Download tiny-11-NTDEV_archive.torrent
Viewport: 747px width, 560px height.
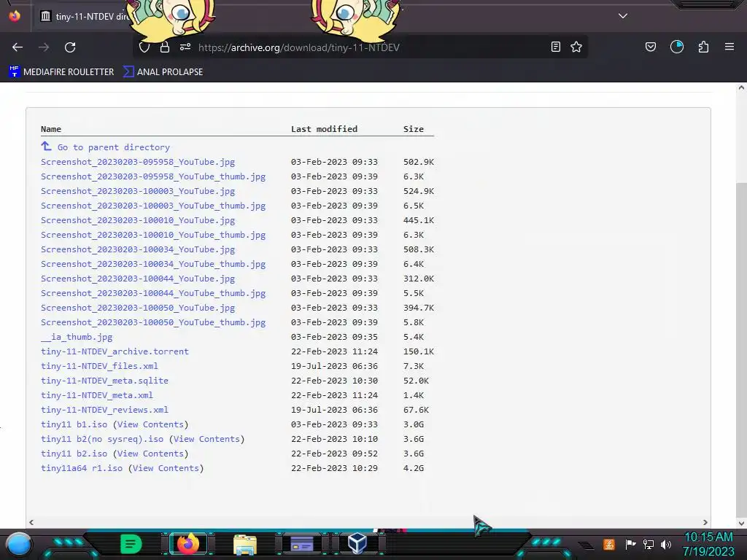[115, 351]
